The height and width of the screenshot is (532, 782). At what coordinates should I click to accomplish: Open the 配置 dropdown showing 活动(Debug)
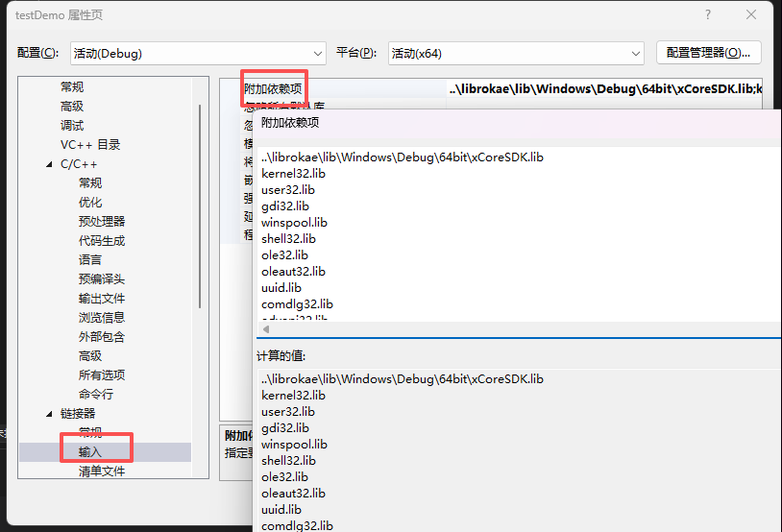click(198, 53)
